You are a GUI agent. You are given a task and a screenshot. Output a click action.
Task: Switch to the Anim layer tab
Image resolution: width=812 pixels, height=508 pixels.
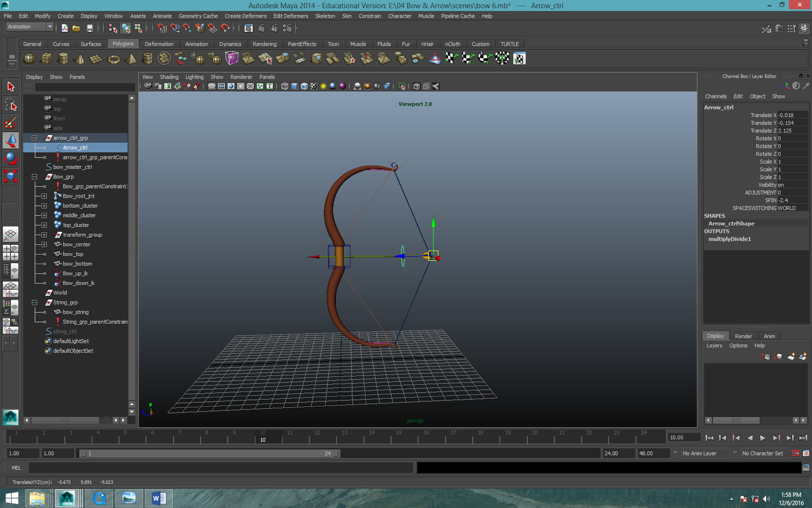click(769, 336)
